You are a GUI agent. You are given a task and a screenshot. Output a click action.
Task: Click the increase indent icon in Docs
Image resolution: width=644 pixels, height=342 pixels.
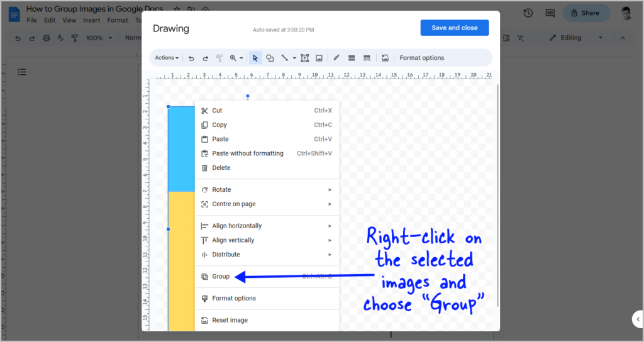click(506, 38)
